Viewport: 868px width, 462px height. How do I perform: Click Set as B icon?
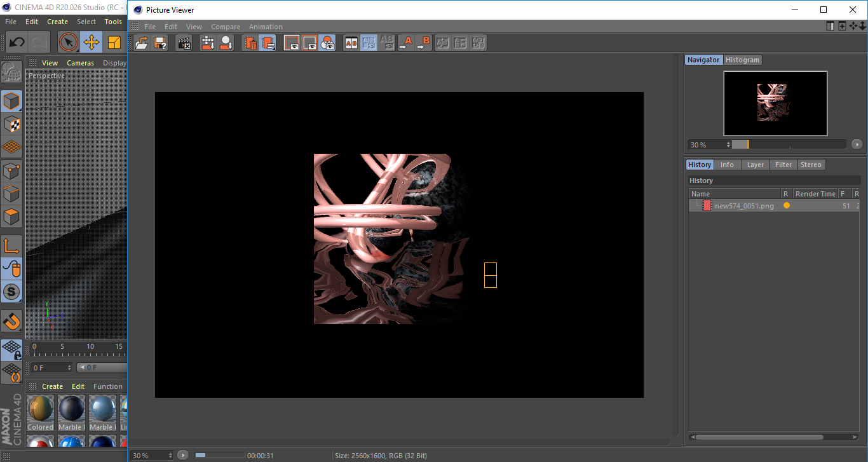423,43
